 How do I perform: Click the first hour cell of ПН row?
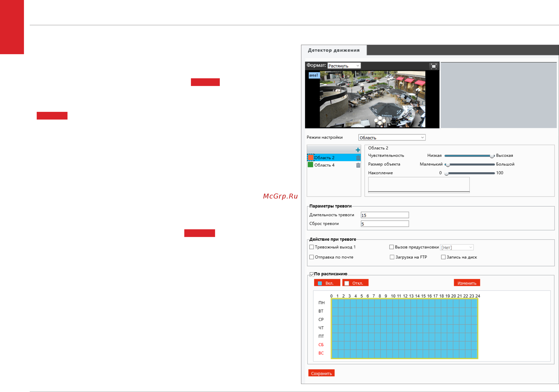[335, 303]
